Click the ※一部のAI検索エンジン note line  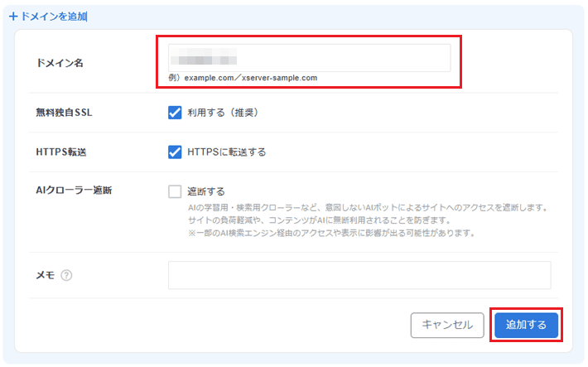coord(332,233)
